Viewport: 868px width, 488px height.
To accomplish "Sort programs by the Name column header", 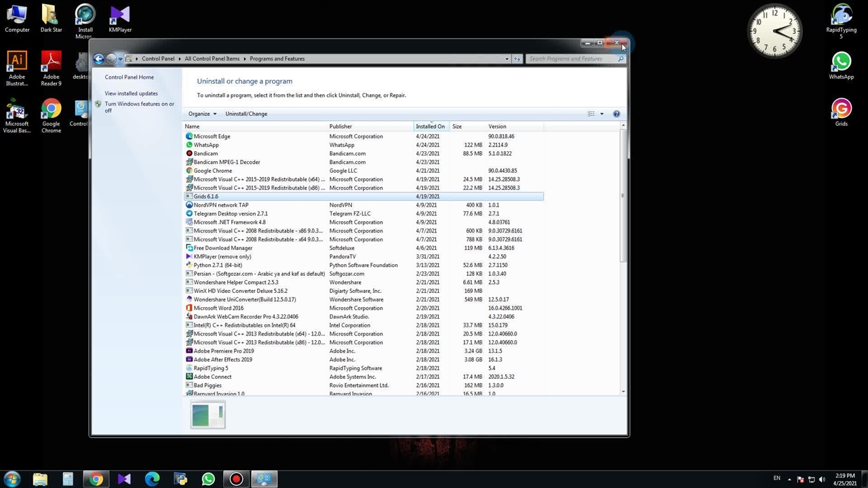I will pyautogui.click(x=193, y=127).
